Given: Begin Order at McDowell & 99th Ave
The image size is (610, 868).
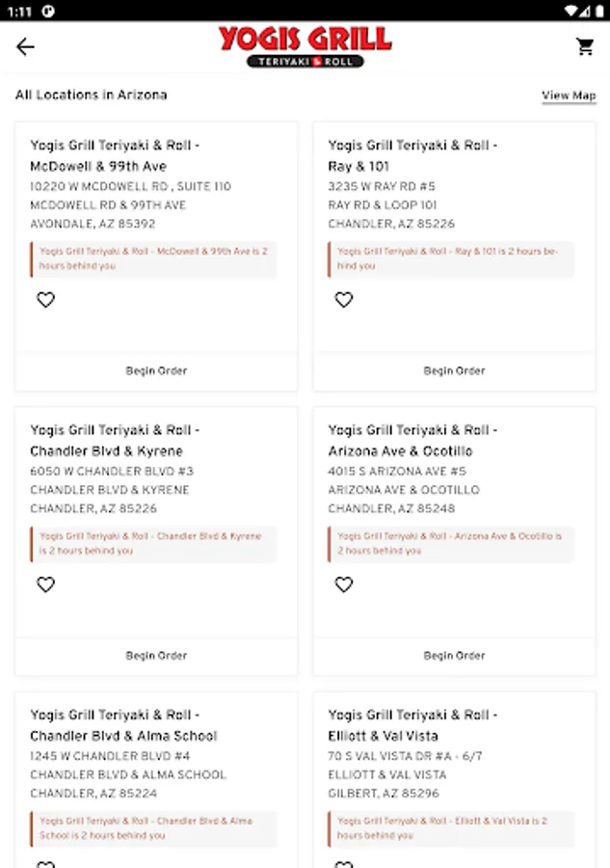Looking at the screenshot, I should click(x=156, y=370).
